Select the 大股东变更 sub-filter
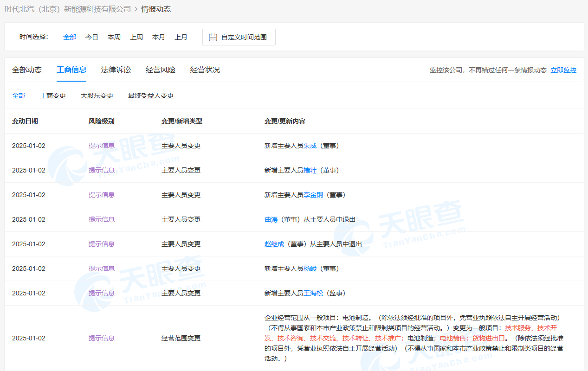588x371 pixels. point(97,96)
